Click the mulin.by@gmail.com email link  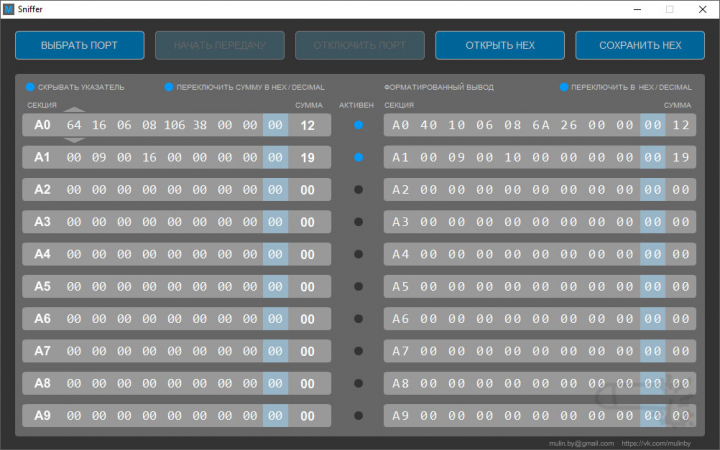click(x=581, y=444)
